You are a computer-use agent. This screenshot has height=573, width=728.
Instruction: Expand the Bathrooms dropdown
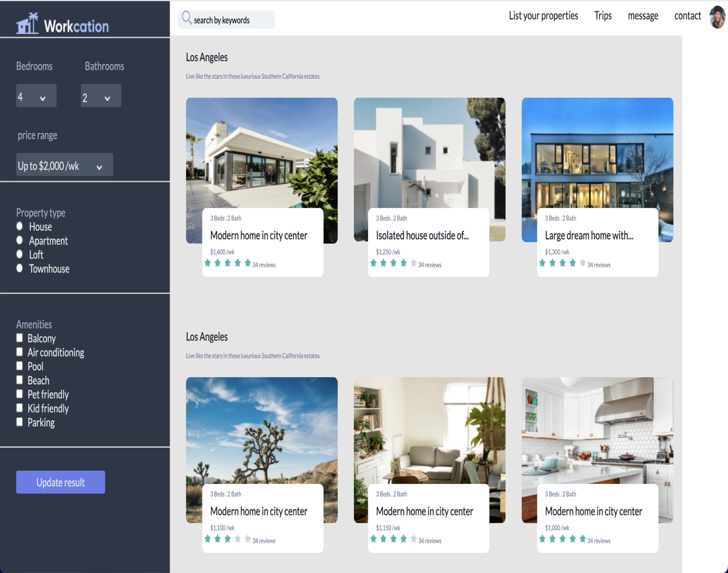[x=101, y=96]
